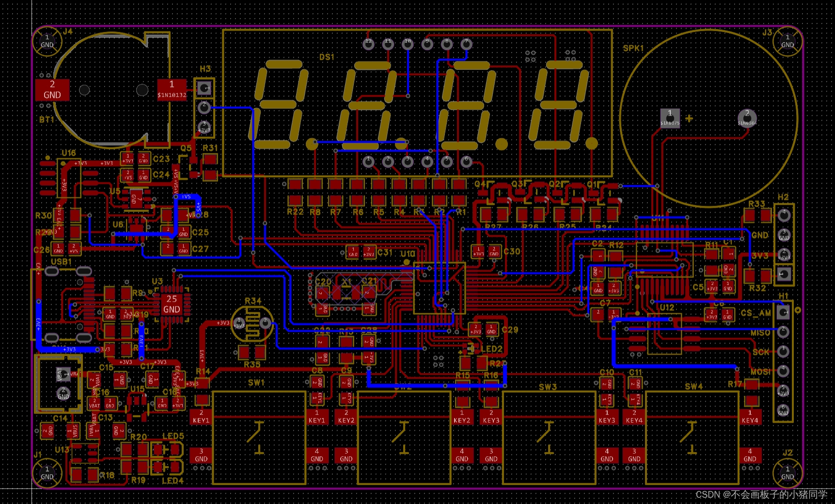Select SW1 pad 3 labeled GND

click(x=201, y=456)
